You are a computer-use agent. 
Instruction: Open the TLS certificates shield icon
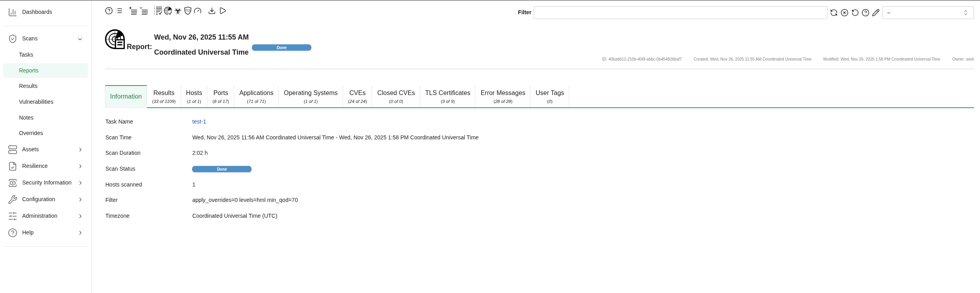coord(188,11)
